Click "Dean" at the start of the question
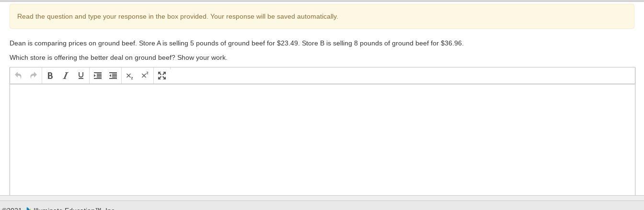Screen dimensions: 644x210 [x=17, y=43]
